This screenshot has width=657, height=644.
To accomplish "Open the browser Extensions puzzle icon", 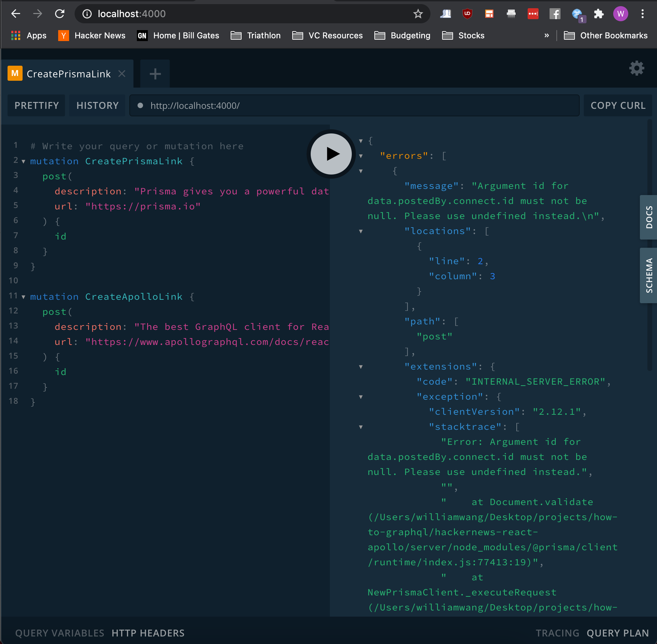I will coord(598,14).
